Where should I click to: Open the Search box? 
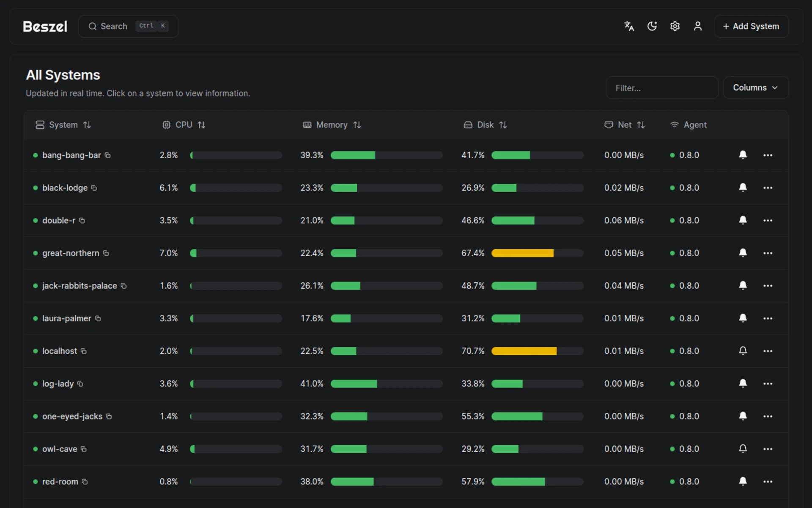[128, 26]
